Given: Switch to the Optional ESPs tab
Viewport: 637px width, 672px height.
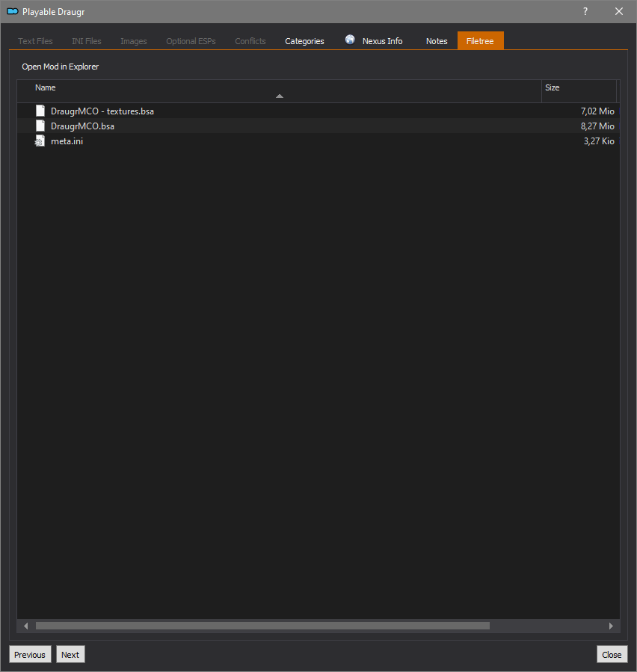Looking at the screenshot, I should (191, 41).
